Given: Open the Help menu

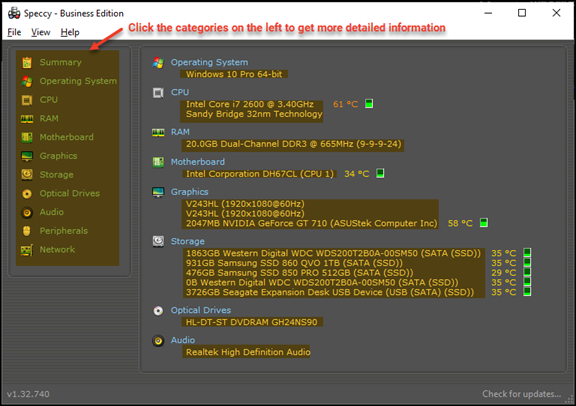Looking at the screenshot, I should [x=70, y=32].
